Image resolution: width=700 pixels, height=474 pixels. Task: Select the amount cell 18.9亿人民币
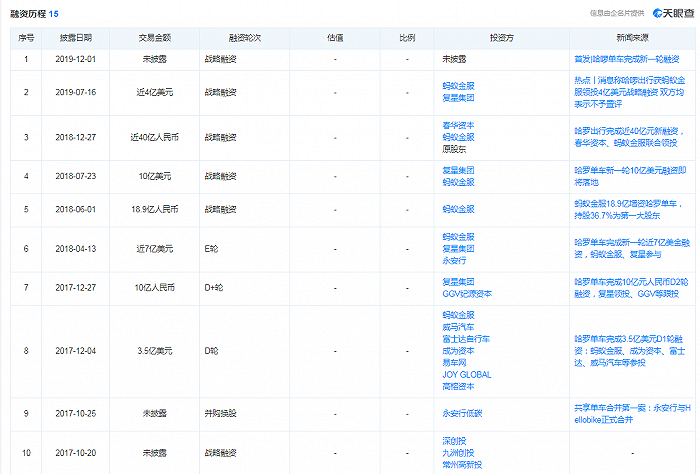point(154,209)
